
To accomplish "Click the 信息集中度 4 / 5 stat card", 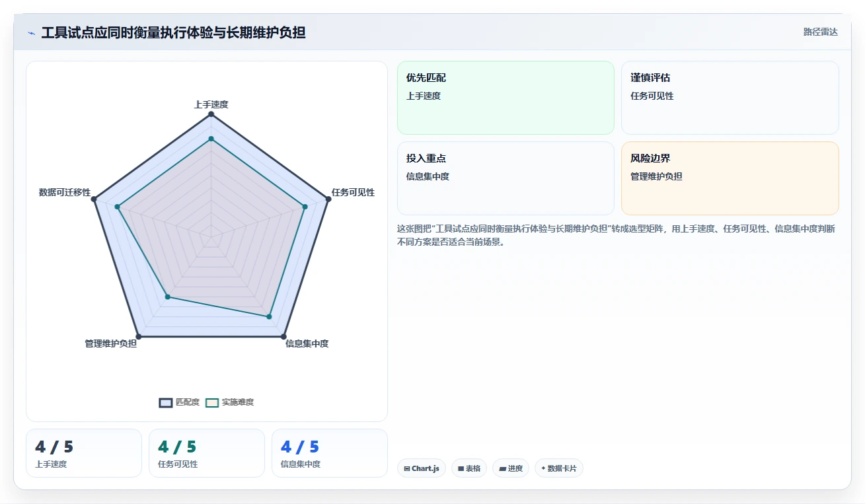I will point(330,453).
